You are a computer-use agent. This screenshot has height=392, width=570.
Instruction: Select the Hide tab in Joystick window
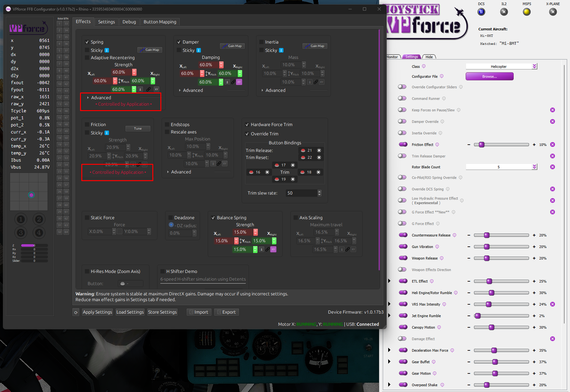[429, 57]
